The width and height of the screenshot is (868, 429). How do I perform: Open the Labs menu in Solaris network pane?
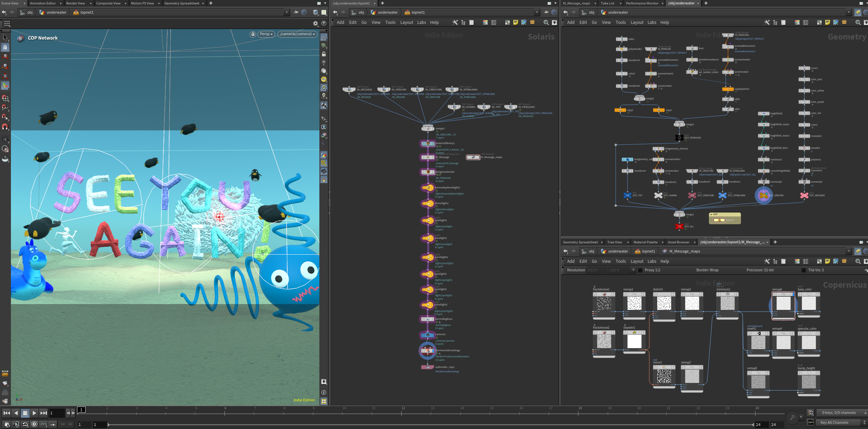pos(421,23)
